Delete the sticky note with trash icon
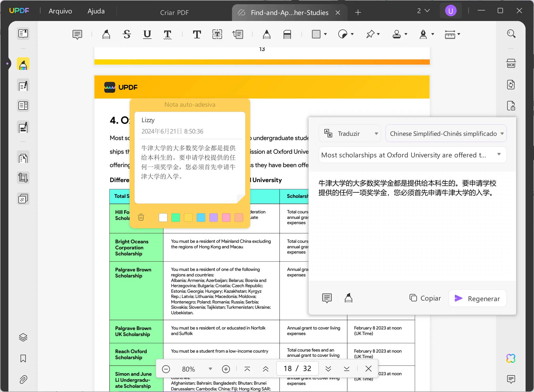The height and width of the screenshot is (392, 534). [x=141, y=217]
